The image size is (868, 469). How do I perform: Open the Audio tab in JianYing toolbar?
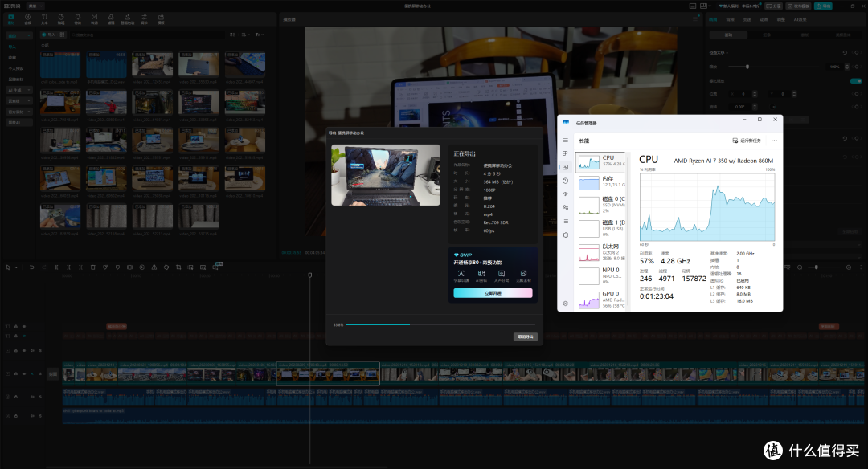click(27, 19)
